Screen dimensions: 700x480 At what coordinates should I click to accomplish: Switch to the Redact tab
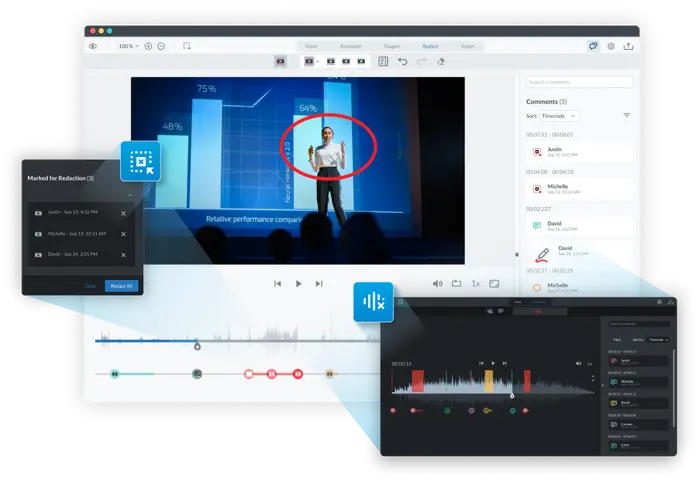point(430,46)
